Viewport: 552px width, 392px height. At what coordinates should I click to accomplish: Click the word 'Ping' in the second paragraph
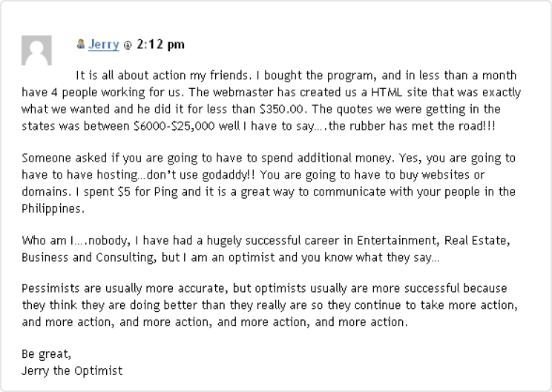pos(165,192)
